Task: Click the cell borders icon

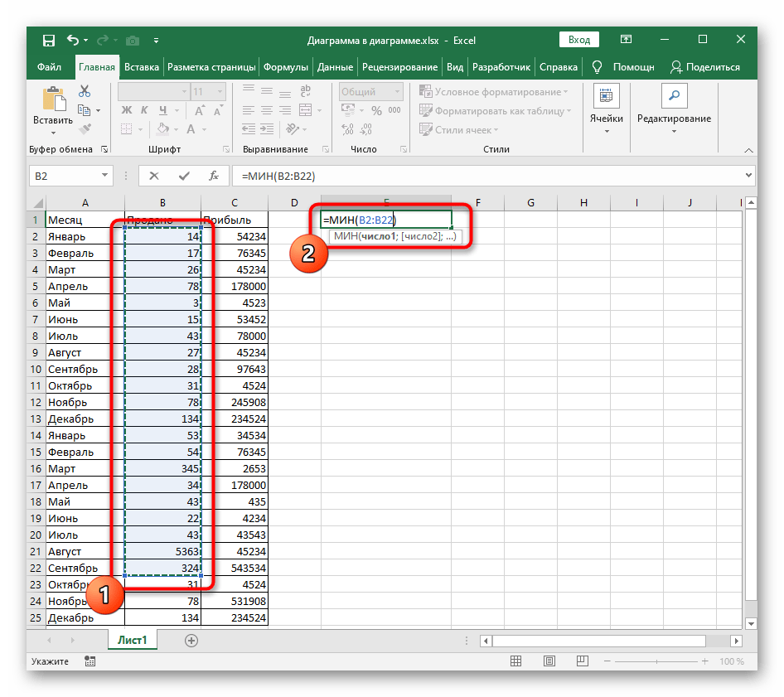Action: 127,129
